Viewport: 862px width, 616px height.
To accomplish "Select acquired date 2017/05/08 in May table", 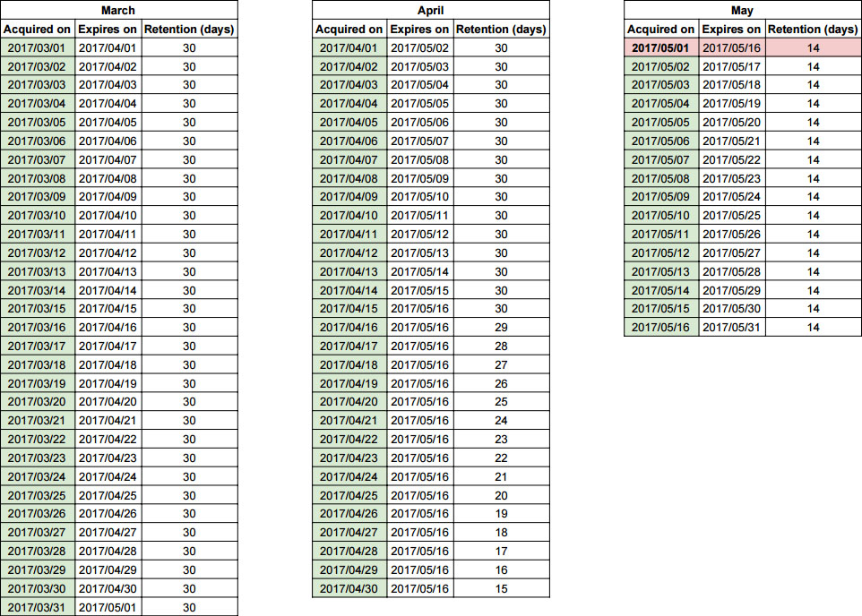I will point(661,178).
